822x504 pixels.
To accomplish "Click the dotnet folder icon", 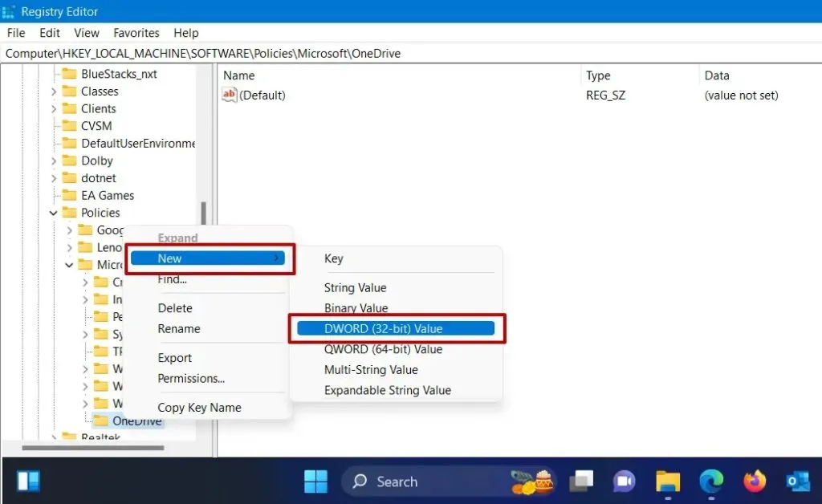I will (x=69, y=177).
